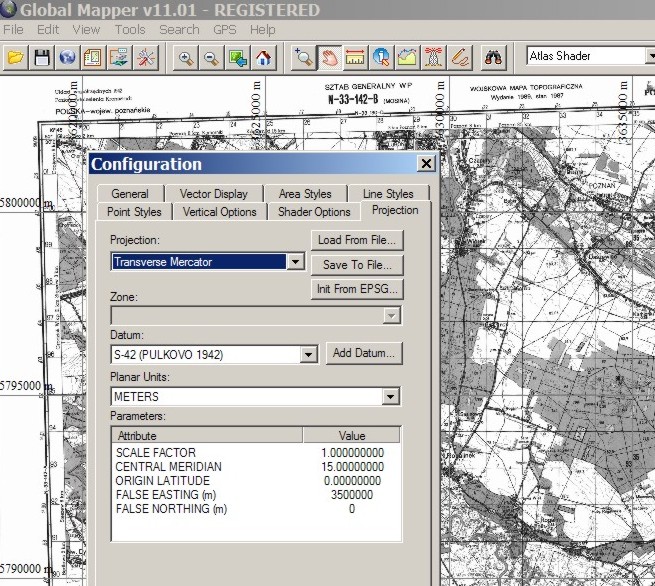Viewport: 655px width, 586px height.
Task: Open the Search menu
Action: point(179,30)
